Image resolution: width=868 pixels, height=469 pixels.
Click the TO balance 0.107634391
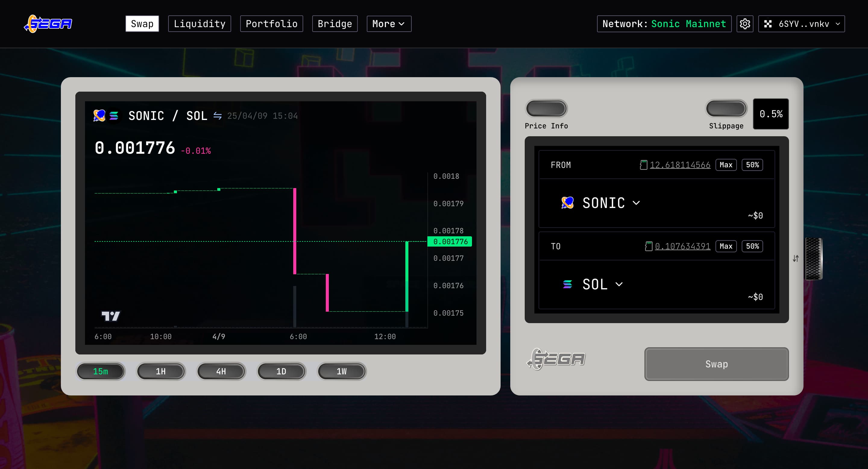pyautogui.click(x=682, y=247)
